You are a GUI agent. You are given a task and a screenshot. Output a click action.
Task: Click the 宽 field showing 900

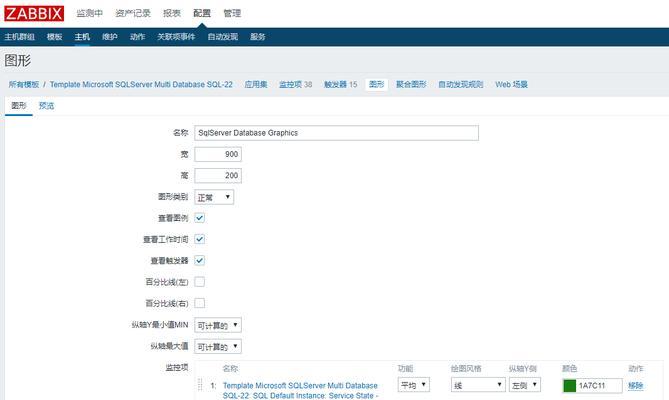pos(218,154)
